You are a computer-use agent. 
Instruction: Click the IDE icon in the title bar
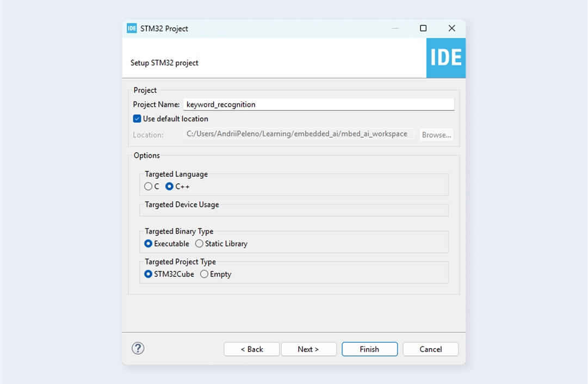click(x=132, y=28)
